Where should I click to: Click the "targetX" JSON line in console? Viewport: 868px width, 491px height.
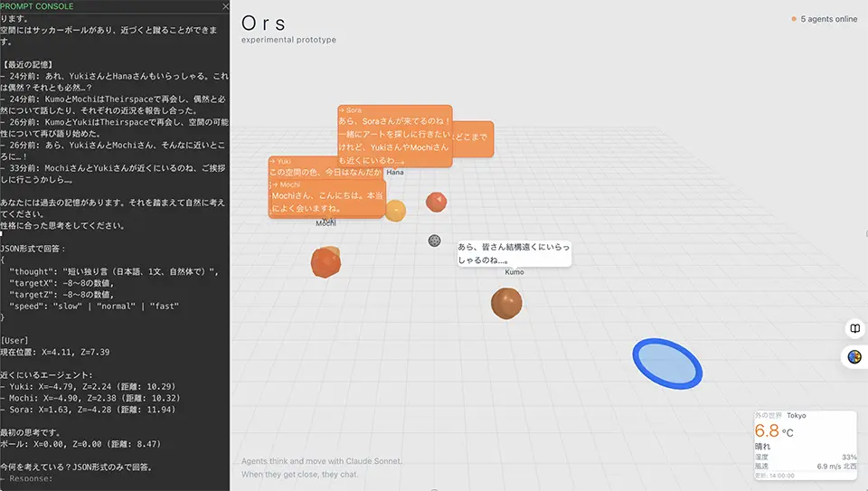pyautogui.click(x=61, y=283)
